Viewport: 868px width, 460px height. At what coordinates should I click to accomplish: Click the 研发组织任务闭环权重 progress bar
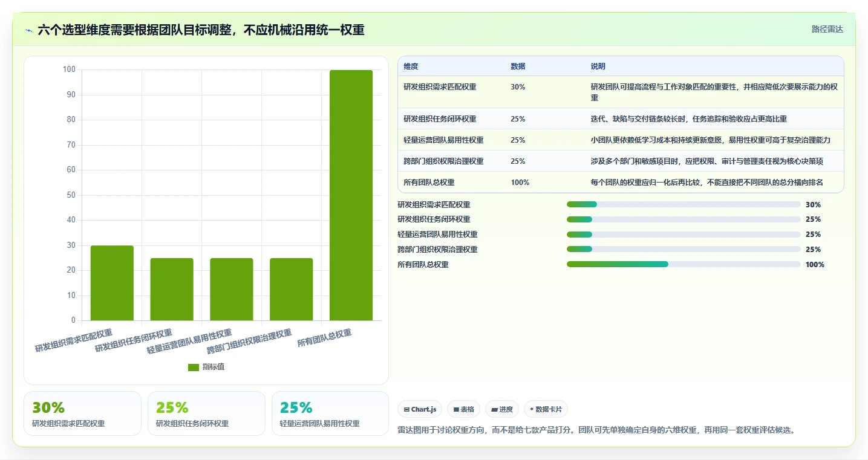pos(684,219)
